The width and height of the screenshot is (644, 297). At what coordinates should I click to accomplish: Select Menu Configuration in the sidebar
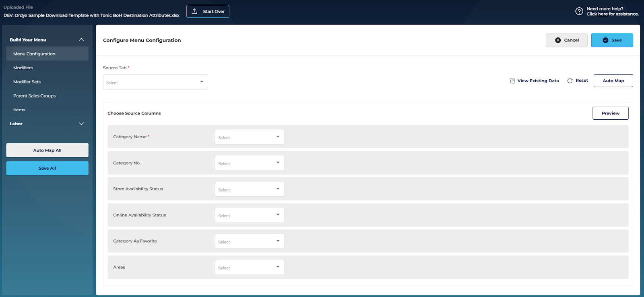[47, 54]
